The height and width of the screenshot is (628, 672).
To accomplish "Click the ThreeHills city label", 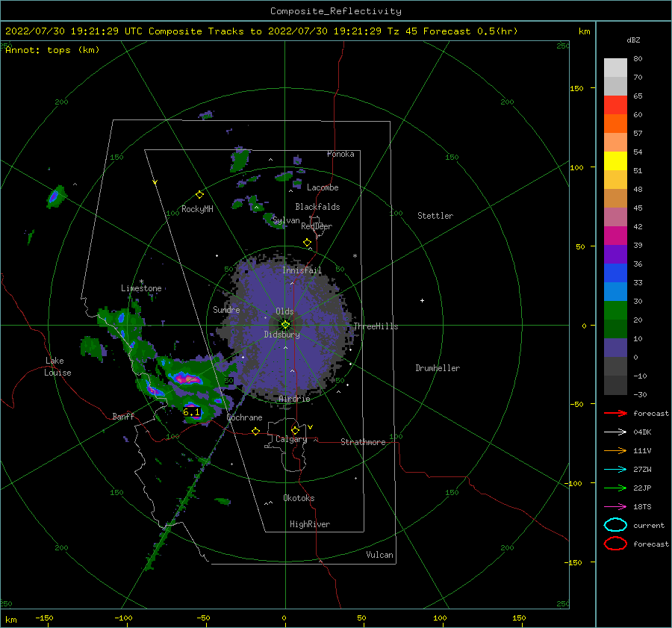I will [376, 326].
